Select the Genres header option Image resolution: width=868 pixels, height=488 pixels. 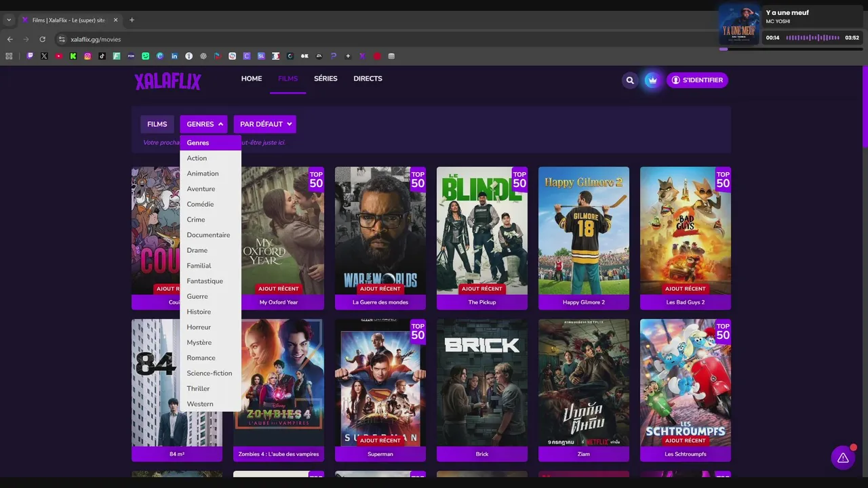(210, 143)
